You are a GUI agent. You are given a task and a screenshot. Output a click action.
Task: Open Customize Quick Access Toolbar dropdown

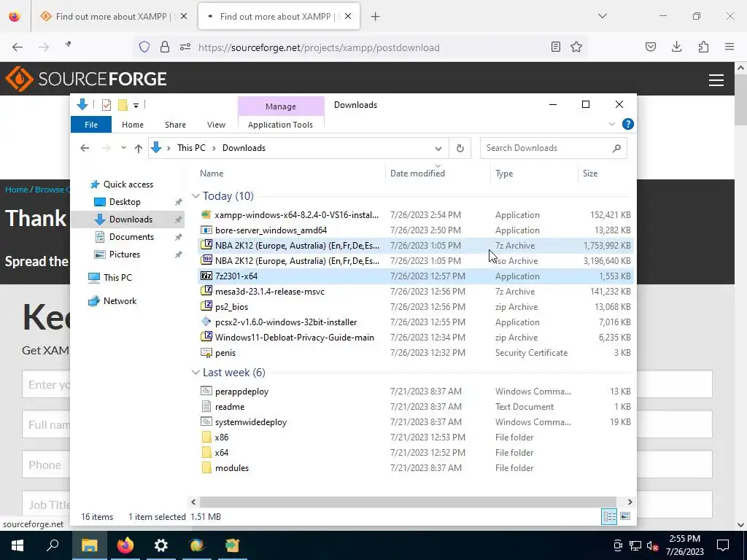click(x=136, y=105)
